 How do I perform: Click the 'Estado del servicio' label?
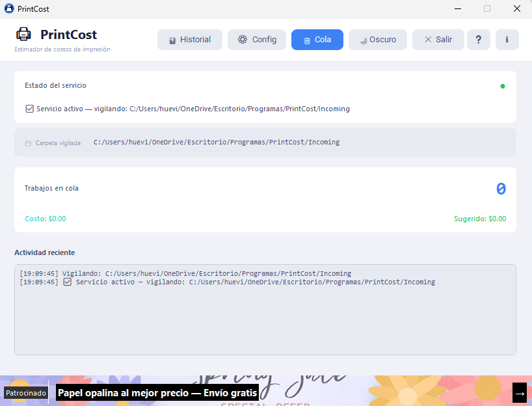[55, 85]
